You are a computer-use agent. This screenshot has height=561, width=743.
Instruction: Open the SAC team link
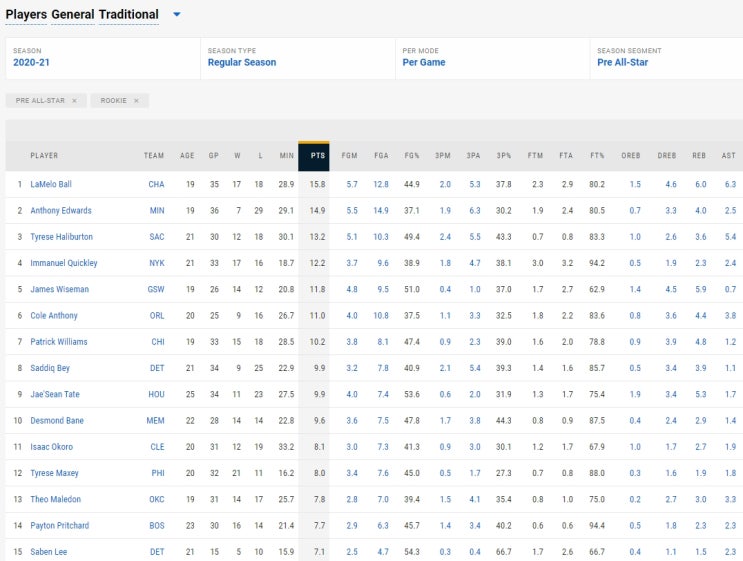[x=157, y=237]
